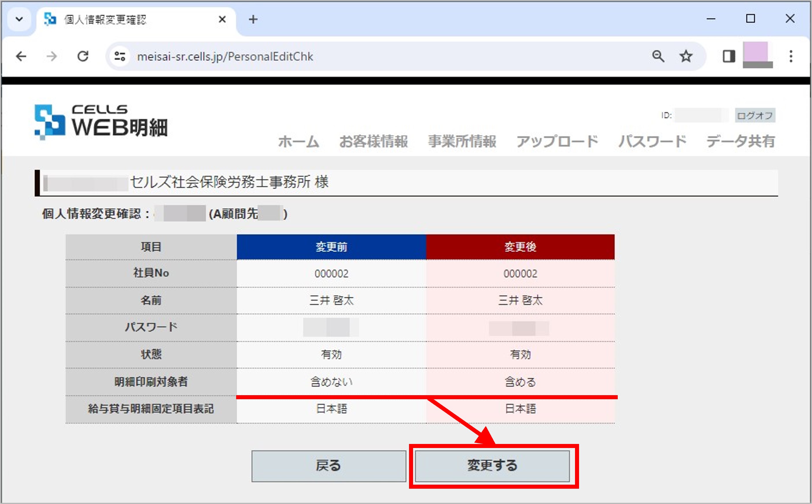Click the address bar URL
Screen dimensions: 812x504
coord(225,56)
